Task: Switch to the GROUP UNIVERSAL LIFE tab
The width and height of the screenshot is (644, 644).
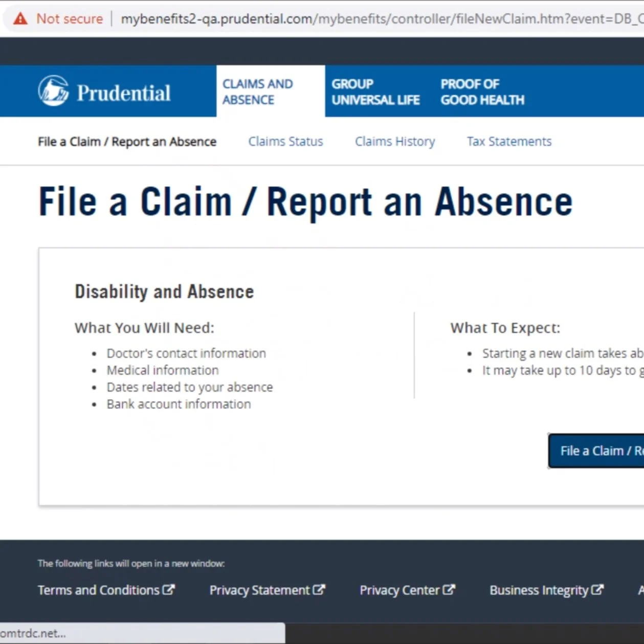Action: 376,92
